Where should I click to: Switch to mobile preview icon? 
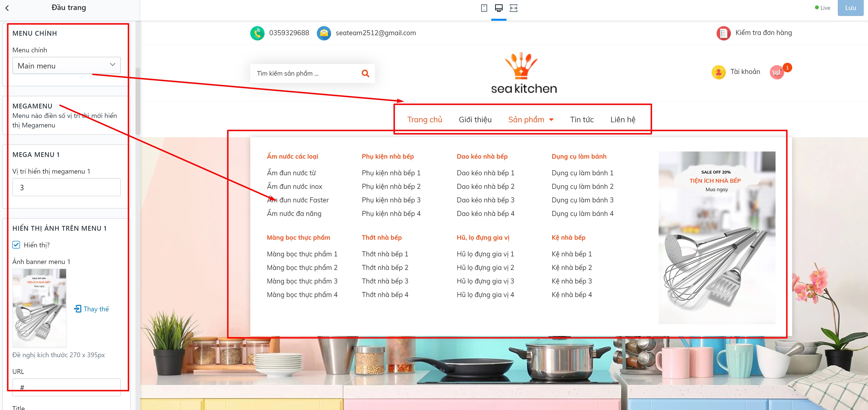[484, 8]
